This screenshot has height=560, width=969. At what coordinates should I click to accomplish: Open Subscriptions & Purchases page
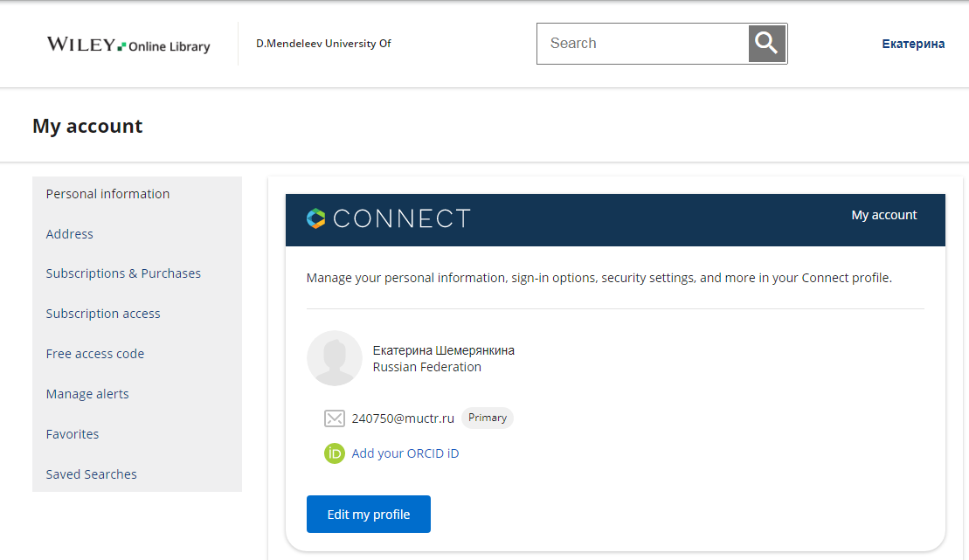(123, 273)
